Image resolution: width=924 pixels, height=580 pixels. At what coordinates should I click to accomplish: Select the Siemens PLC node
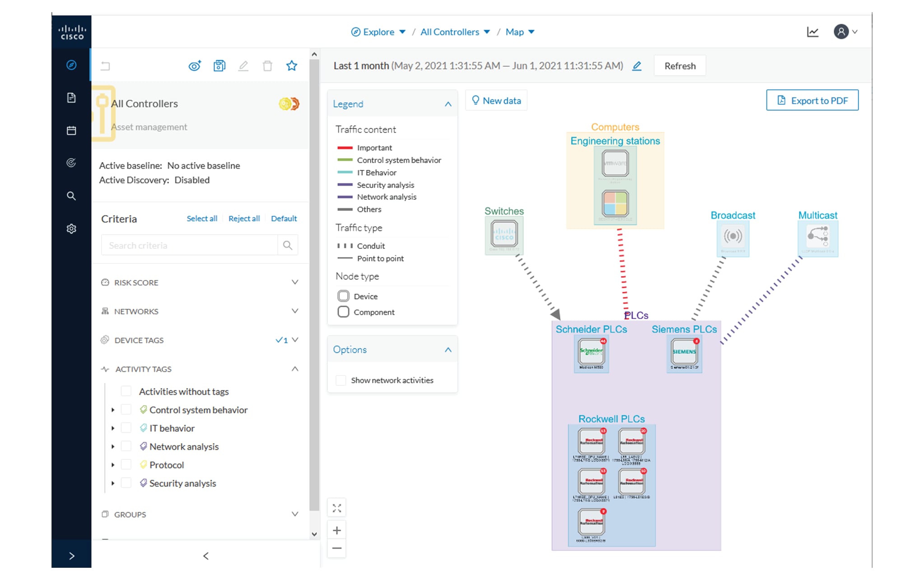(x=684, y=352)
